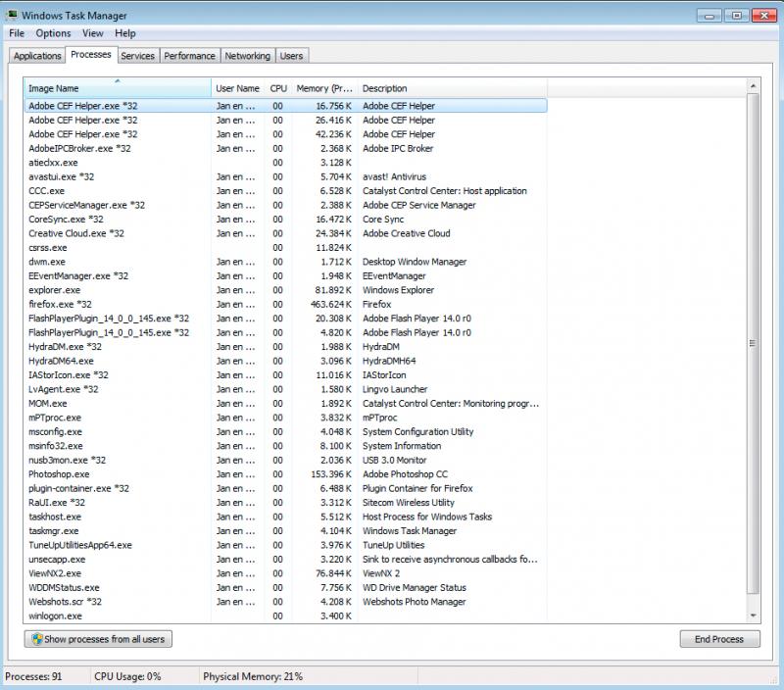
Task: Click the Physical Memory: 21% status entry
Action: [253, 676]
